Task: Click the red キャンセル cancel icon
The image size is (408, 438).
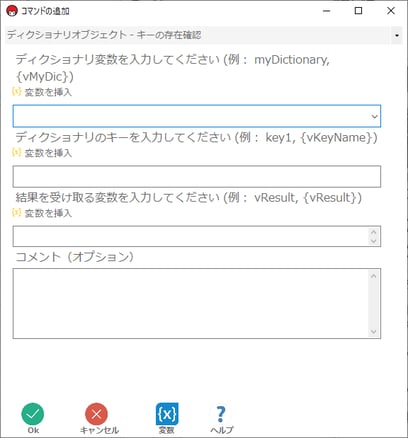Action: point(96,414)
